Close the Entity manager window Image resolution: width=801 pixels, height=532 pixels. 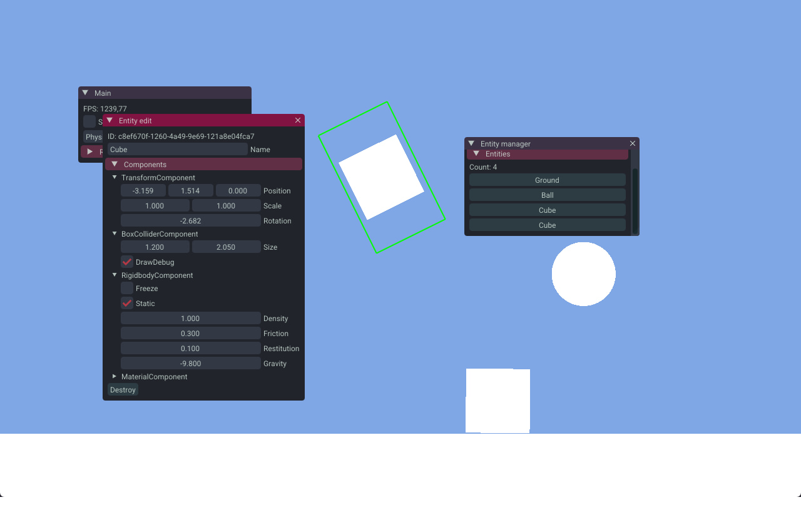tap(633, 143)
